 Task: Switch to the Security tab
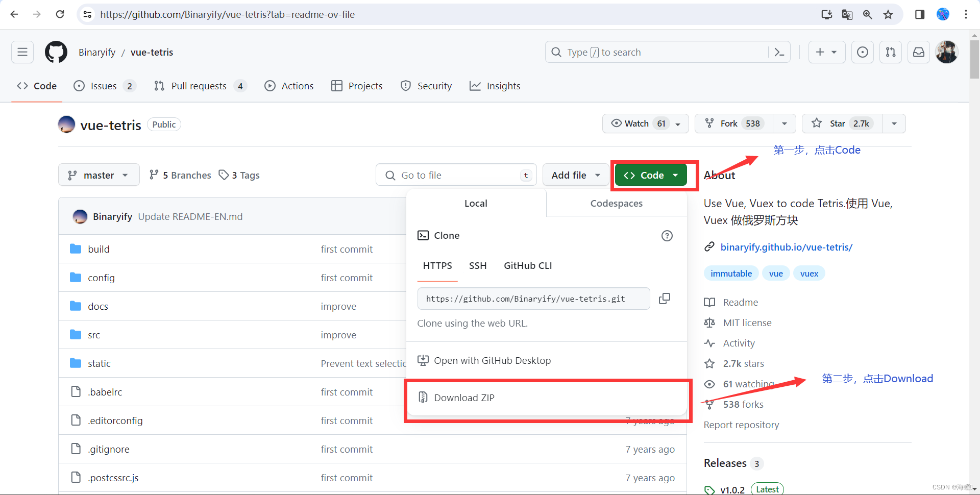coord(427,86)
